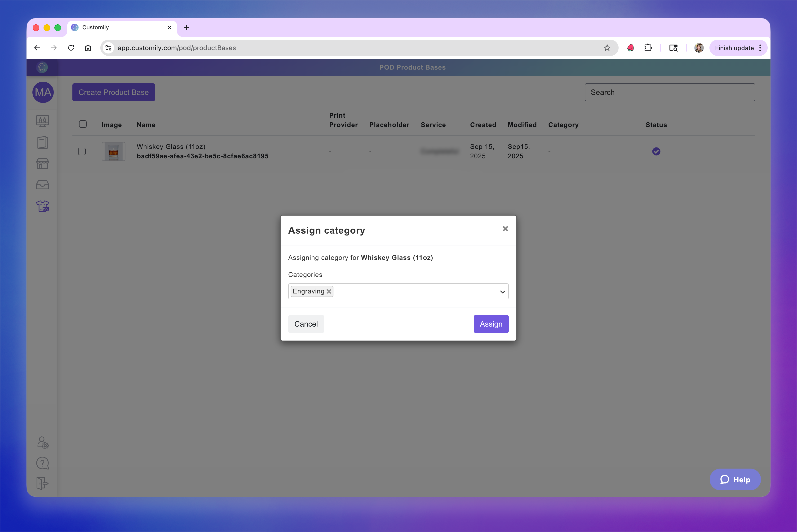Open the browser extensions puzzle menu
This screenshot has height=532, width=797.
click(648, 48)
